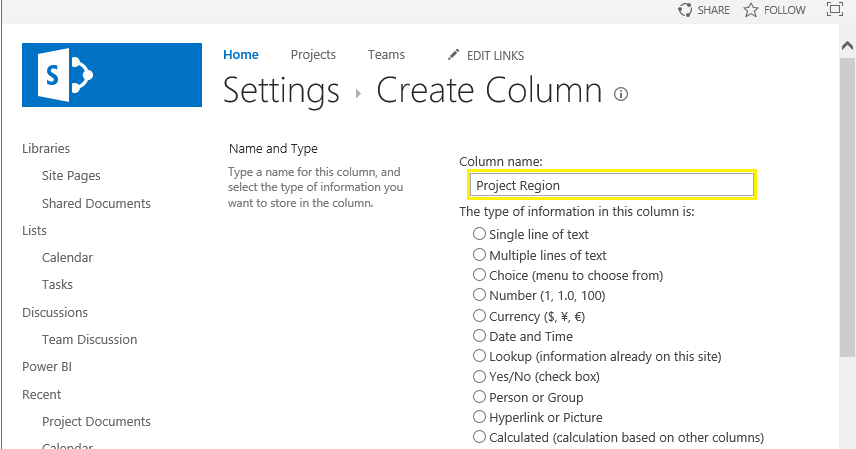This screenshot has height=449, width=856.
Task: Click the scroll up arrow
Action: [847, 46]
